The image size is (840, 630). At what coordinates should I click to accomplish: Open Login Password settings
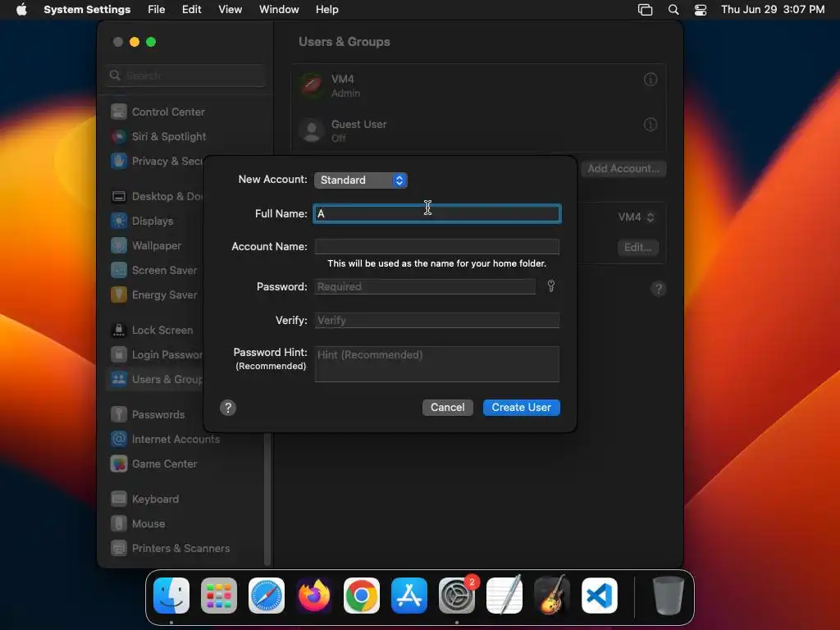[155, 355]
